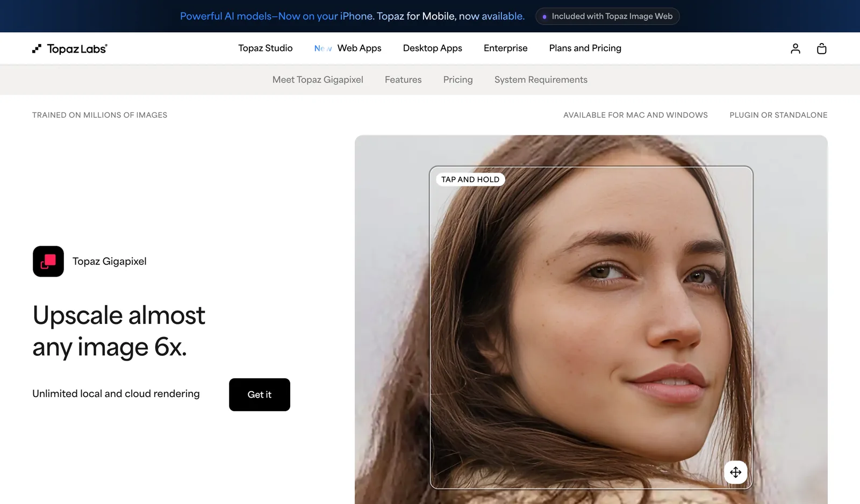Open the Web Apps menu

click(359, 48)
